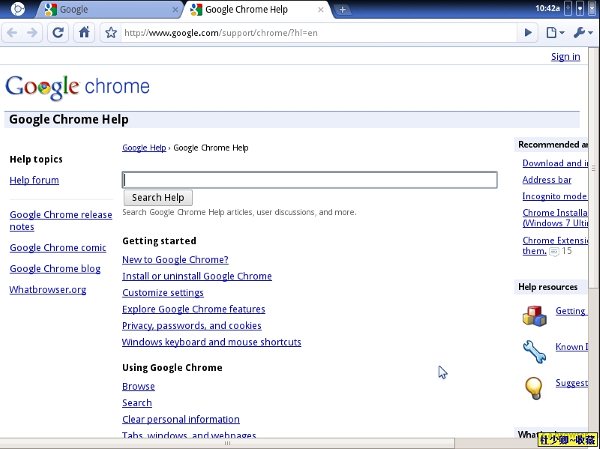Click the Search Help button
The image size is (600, 449).
click(158, 198)
